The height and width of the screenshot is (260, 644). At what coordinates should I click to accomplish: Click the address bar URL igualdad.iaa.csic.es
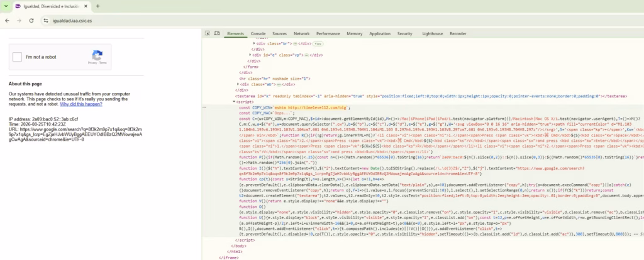[x=72, y=21]
